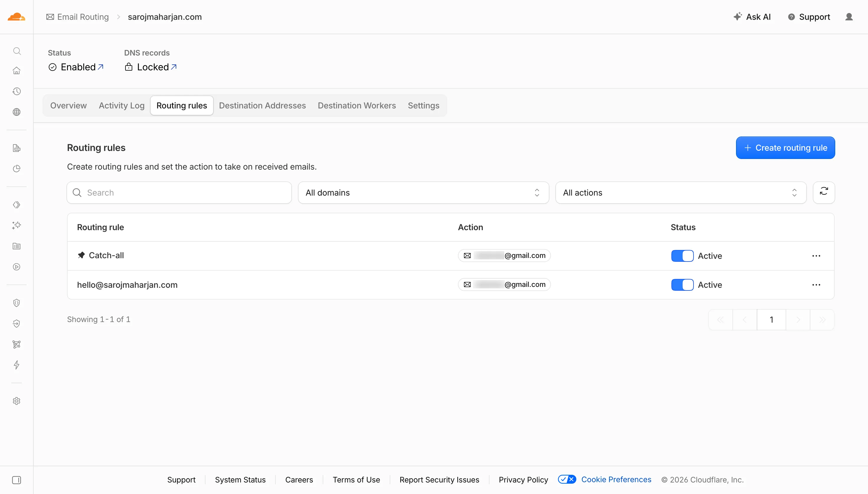Click gmail destination for hello@sarojmaharjan.com rule
The width and height of the screenshot is (868, 494).
pyautogui.click(x=504, y=284)
